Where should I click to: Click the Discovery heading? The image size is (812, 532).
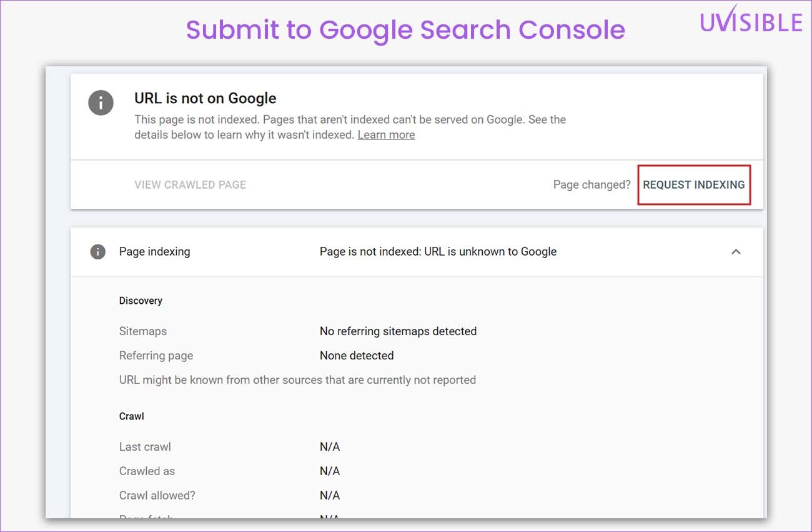pyautogui.click(x=141, y=301)
